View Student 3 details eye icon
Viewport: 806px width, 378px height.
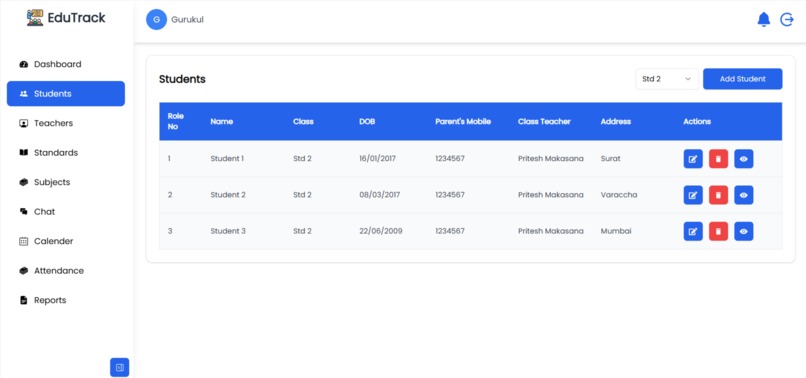click(743, 231)
